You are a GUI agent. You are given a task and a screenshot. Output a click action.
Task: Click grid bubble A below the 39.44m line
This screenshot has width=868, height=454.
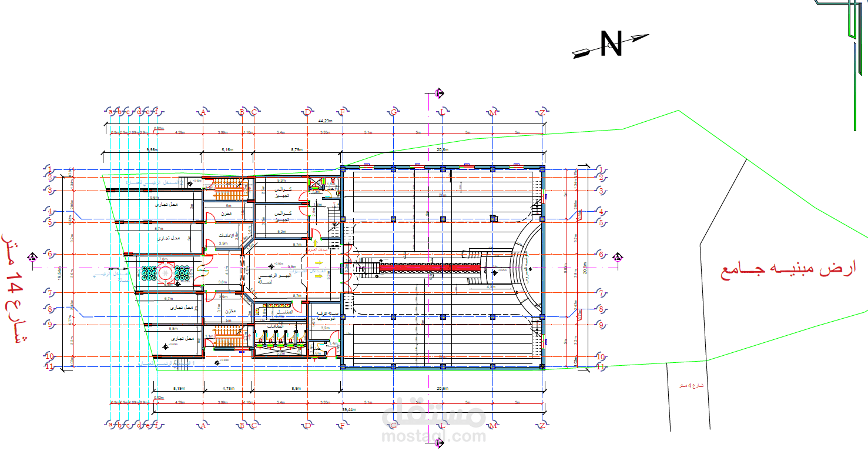[203, 425]
